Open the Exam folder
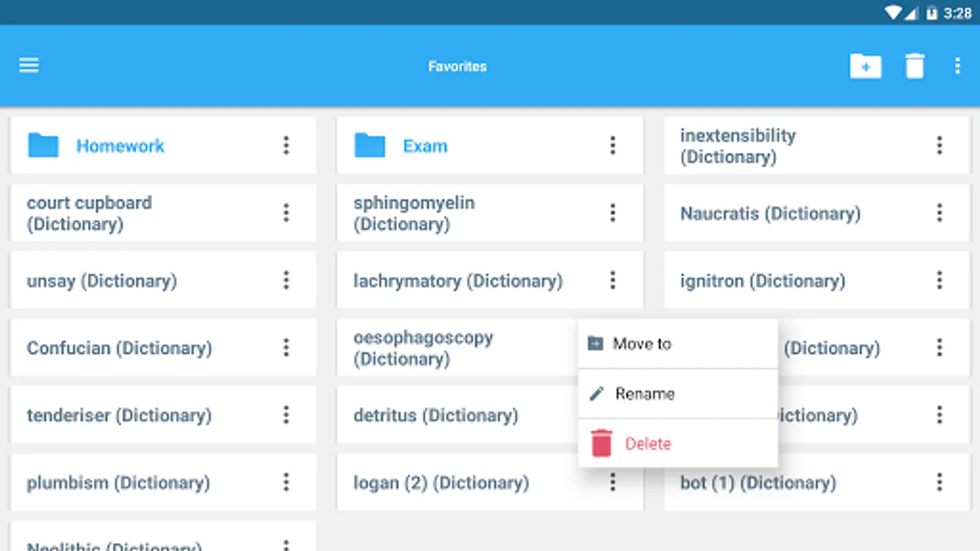 [424, 146]
